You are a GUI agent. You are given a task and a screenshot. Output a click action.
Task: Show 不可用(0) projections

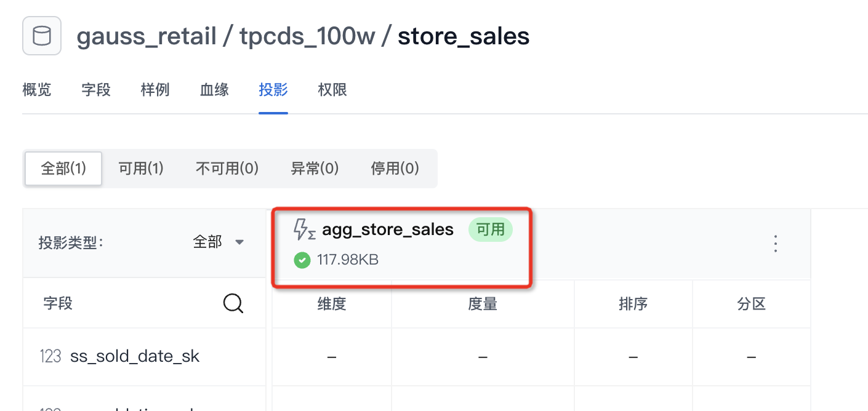[x=227, y=169]
